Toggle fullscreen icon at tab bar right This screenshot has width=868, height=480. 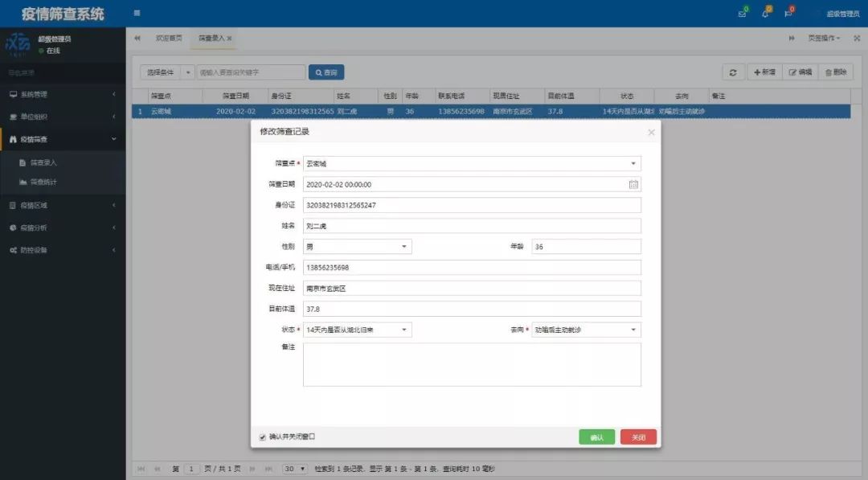tap(857, 38)
